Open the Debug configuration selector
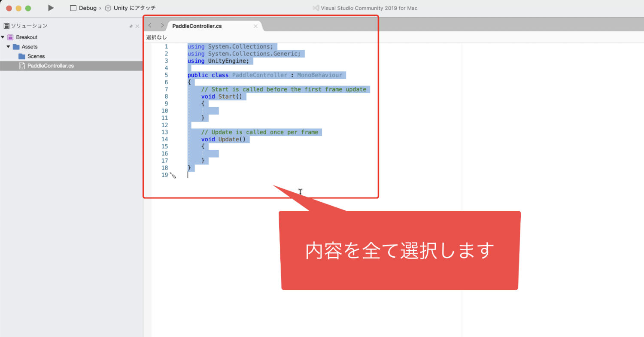The height and width of the screenshot is (337, 644). [x=88, y=8]
